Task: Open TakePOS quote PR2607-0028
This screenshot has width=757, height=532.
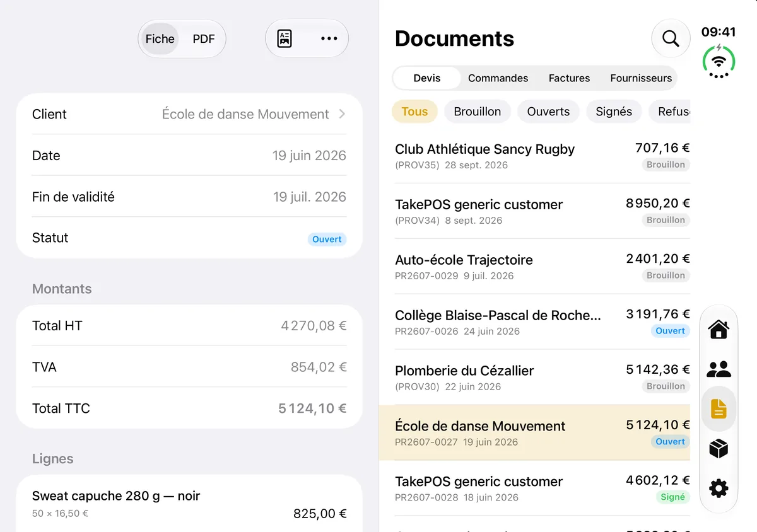Action: point(543,489)
